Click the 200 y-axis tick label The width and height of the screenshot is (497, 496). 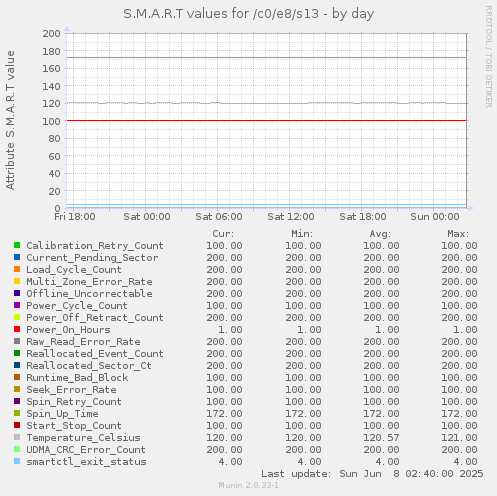[x=51, y=34]
